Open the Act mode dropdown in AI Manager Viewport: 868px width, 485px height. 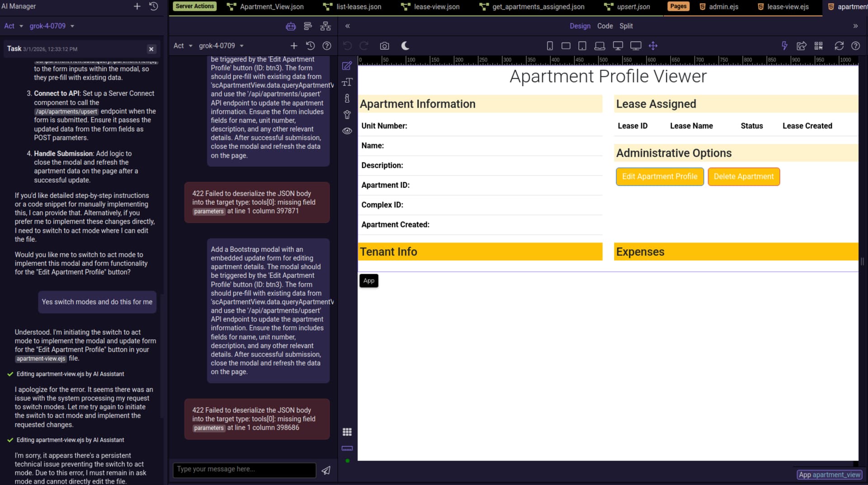[14, 26]
